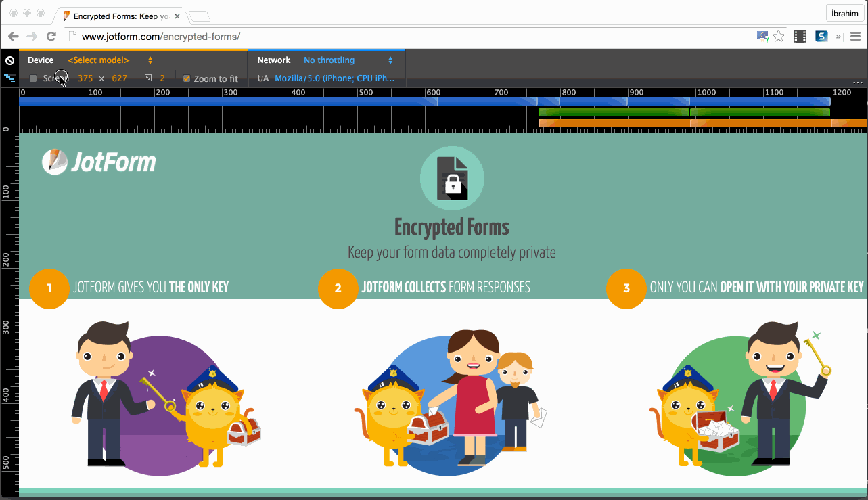Edit the screen width value 375
The height and width of the screenshot is (500, 868).
(85, 78)
